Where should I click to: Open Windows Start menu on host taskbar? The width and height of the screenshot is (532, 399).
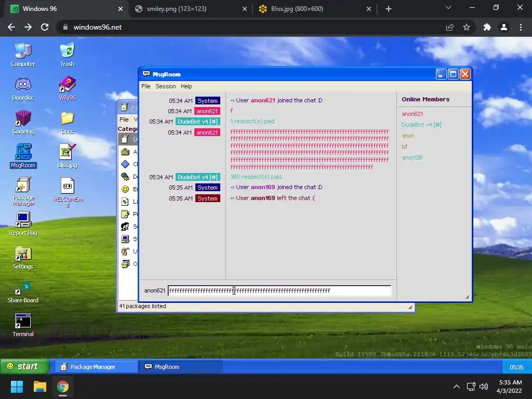click(17, 387)
